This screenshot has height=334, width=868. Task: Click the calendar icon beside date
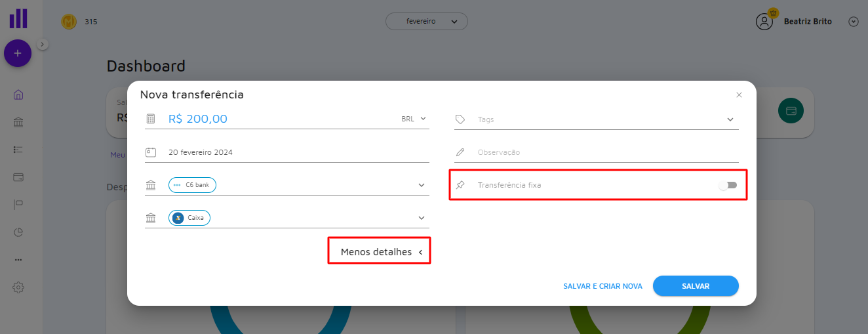(x=151, y=152)
